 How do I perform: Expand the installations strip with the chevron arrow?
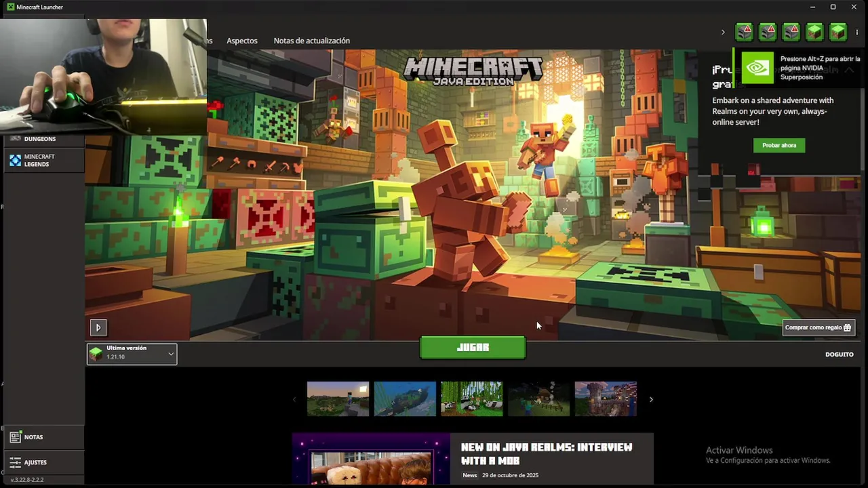723,32
